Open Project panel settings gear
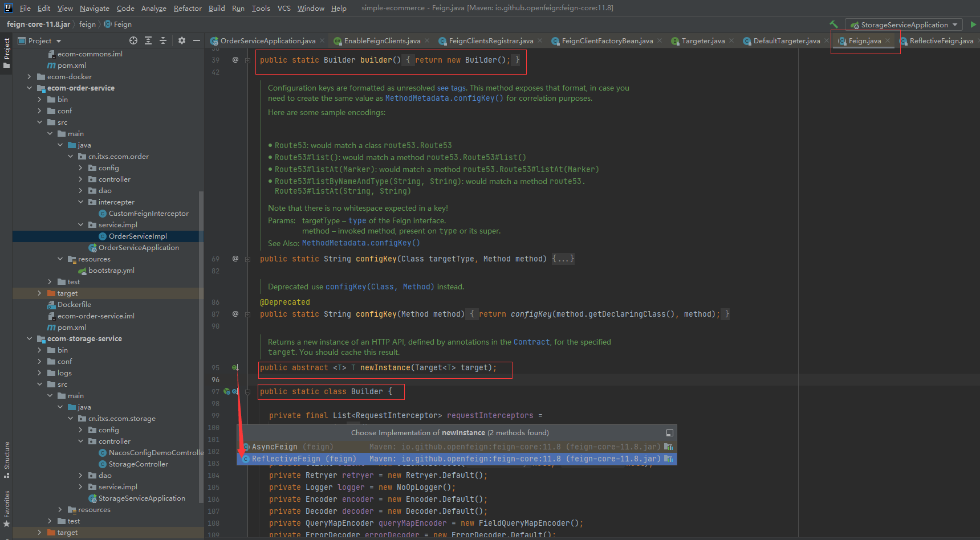The width and height of the screenshot is (980, 540). 182,40
